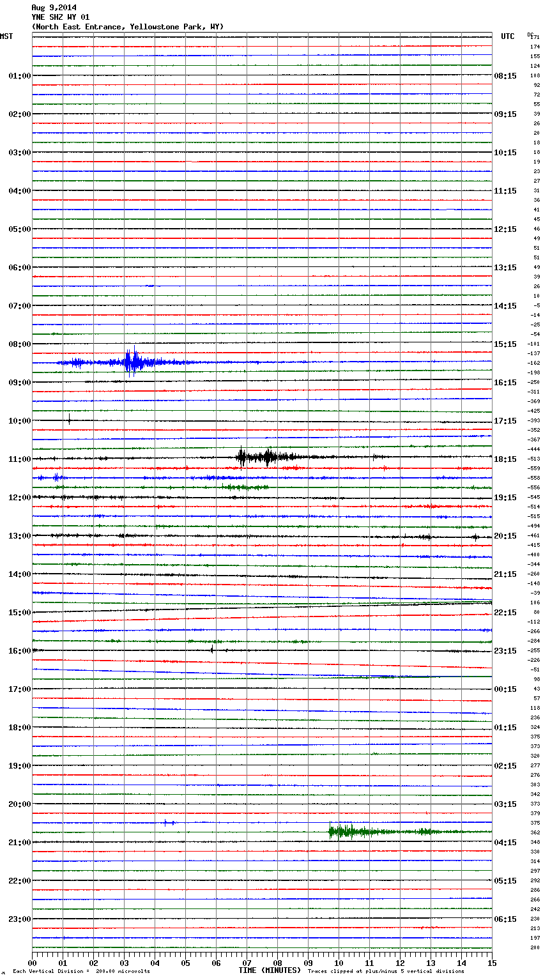This screenshot has height=980, width=543.
Task: Click the DC offset value '174'
Action: pyautogui.click(x=535, y=47)
